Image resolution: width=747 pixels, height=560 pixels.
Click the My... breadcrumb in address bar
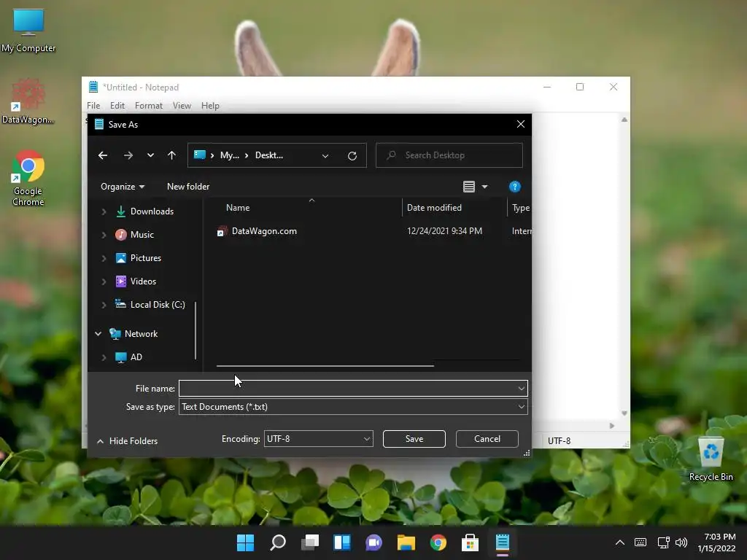coord(230,155)
